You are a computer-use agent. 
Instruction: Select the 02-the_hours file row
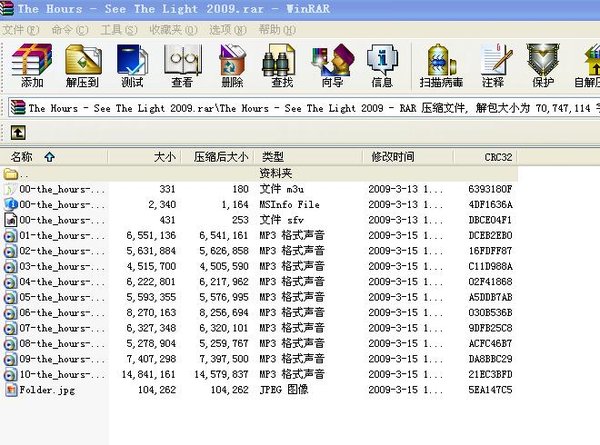[259, 251]
